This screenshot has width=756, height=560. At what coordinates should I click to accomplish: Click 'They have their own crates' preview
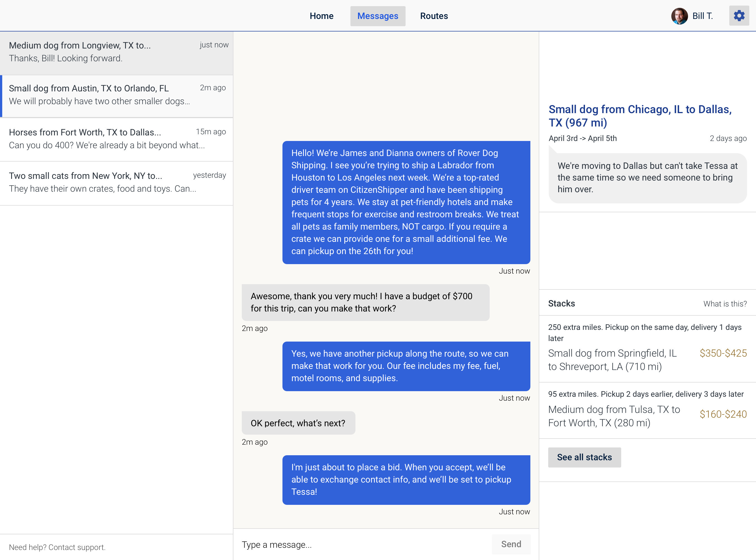point(102,188)
